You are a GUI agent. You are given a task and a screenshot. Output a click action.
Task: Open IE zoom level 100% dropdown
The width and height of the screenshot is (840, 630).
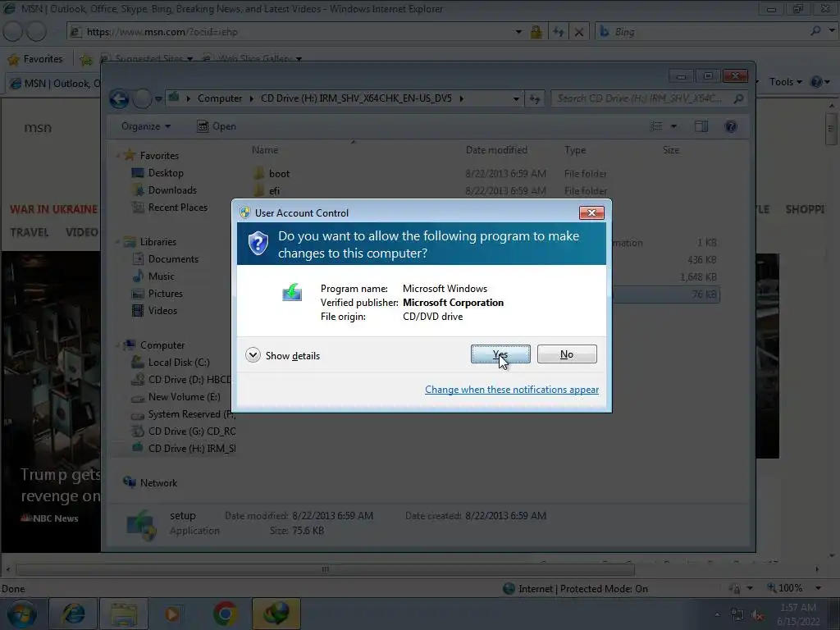818,588
